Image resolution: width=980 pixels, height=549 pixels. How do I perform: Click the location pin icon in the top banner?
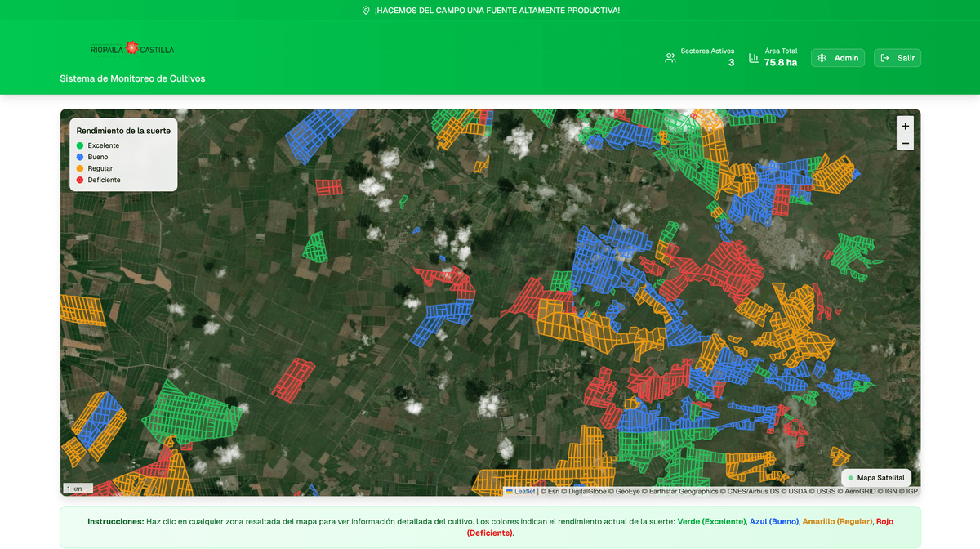(x=364, y=11)
